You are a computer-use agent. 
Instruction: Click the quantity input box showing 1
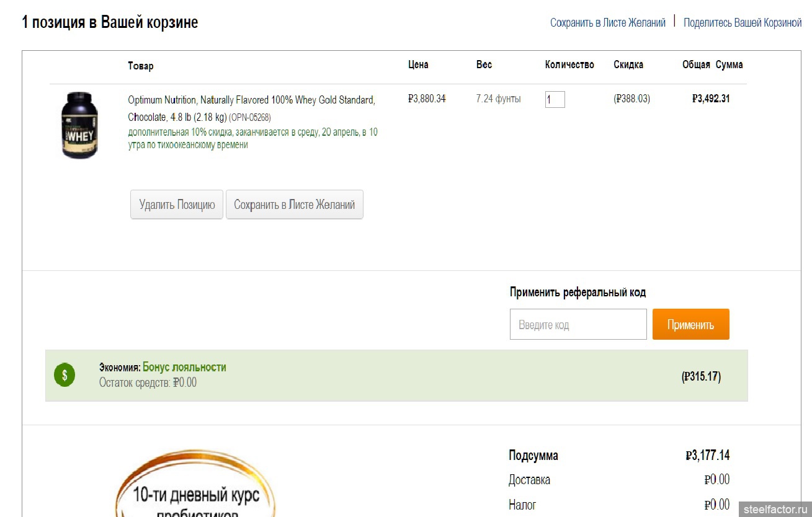[555, 99]
